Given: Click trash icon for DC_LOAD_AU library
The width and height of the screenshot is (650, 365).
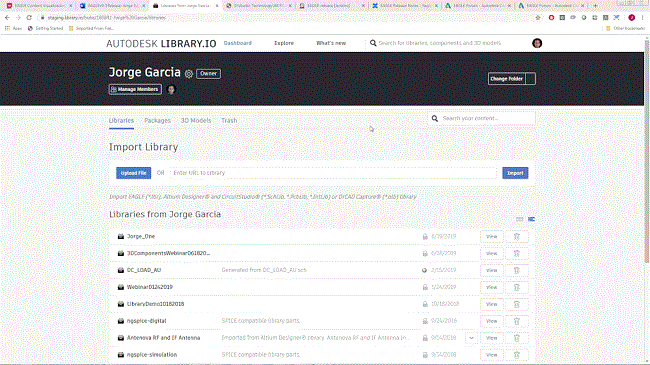Looking at the screenshot, I should pos(517,270).
